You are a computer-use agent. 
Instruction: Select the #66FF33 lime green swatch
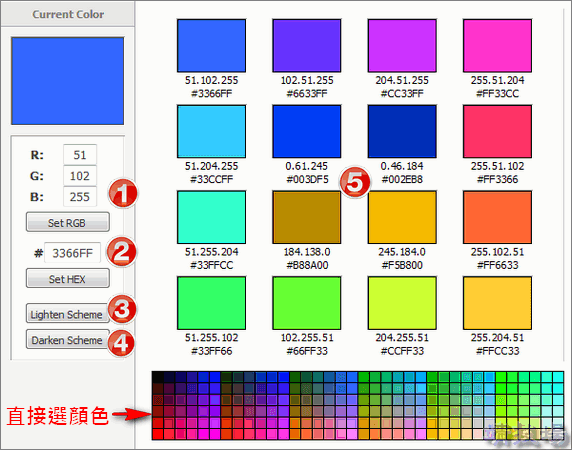click(307, 303)
